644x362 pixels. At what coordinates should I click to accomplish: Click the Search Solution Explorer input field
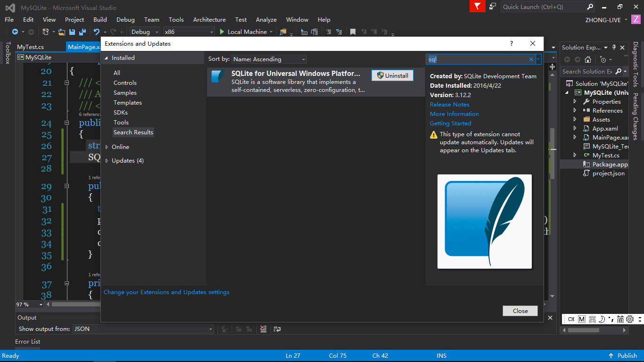tap(587, 72)
